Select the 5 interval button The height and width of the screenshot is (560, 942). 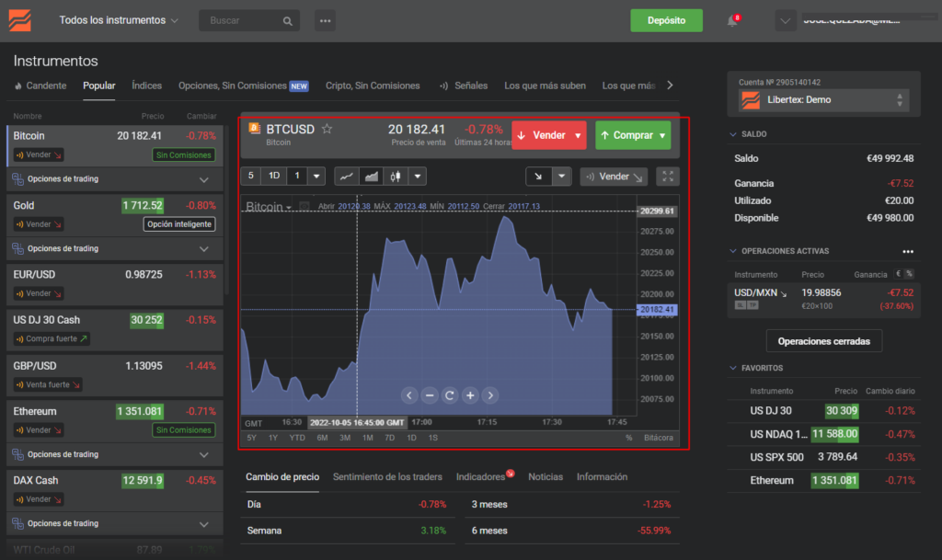(x=251, y=176)
